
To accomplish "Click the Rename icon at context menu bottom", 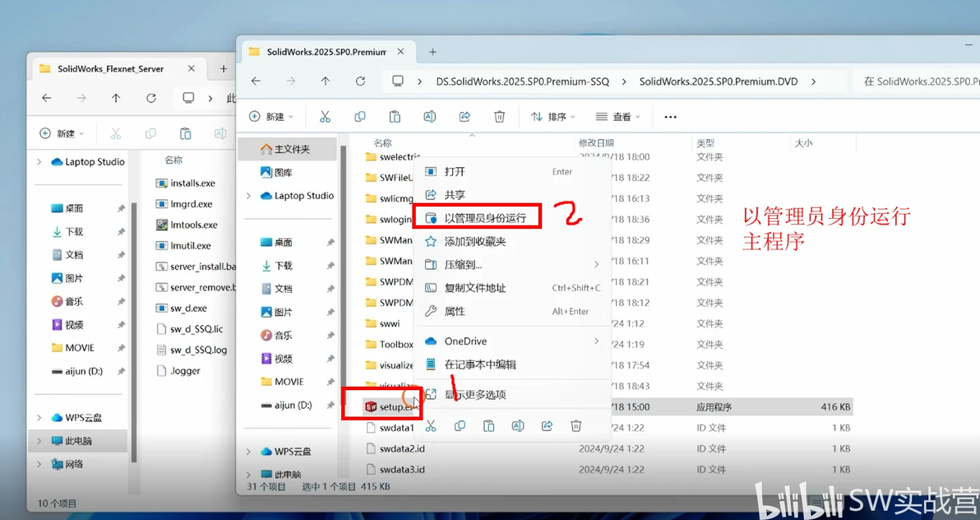I will [517, 426].
